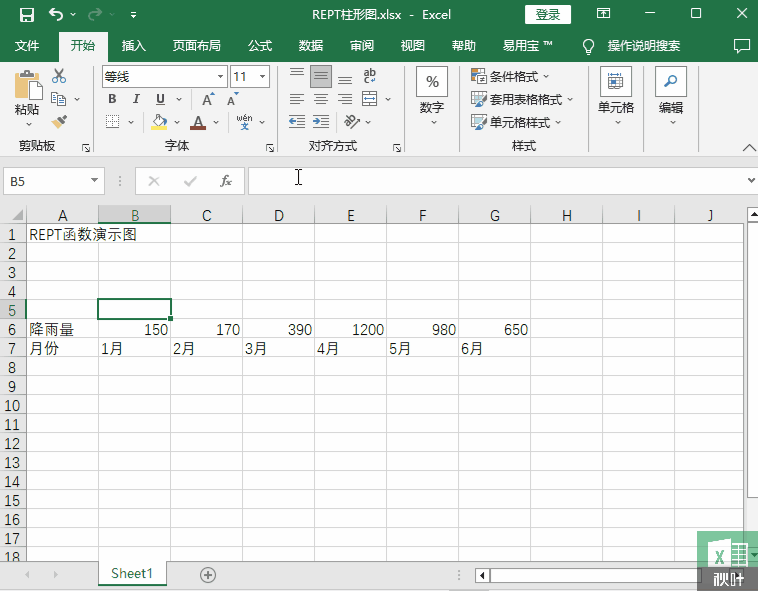Select cell E6 containing 1200
Screen dimensions: 758x591
(350, 329)
